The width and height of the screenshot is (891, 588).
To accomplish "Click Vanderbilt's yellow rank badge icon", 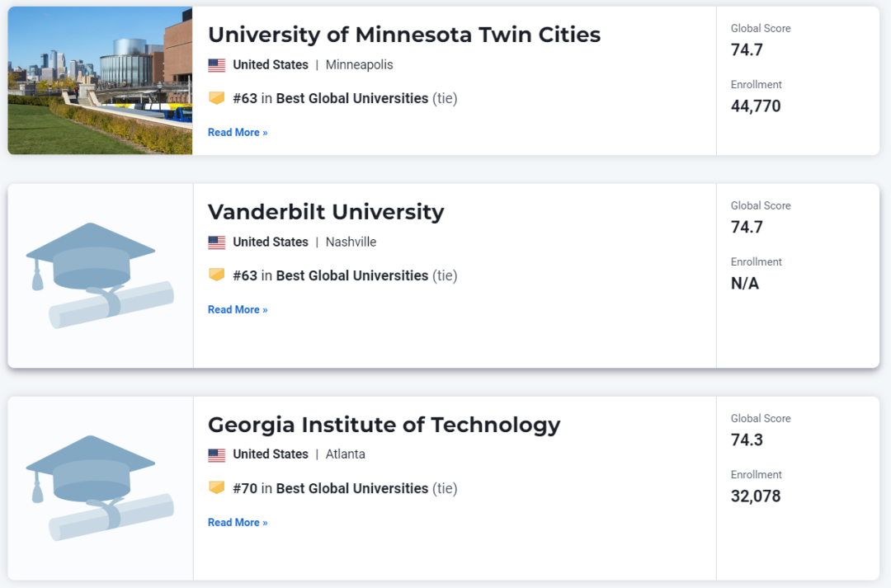I will (x=216, y=275).
